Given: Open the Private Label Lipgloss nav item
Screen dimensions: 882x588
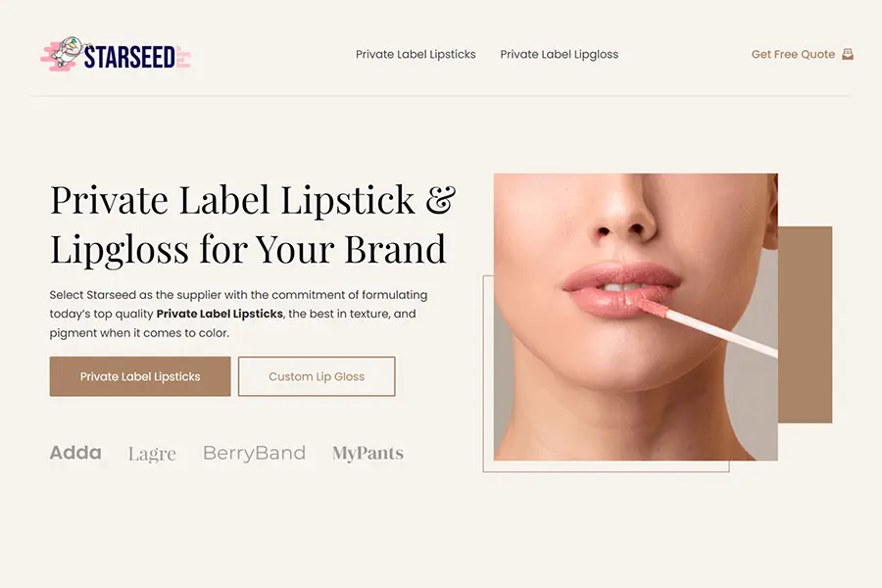Looking at the screenshot, I should pyautogui.click(x=560, y=55).
